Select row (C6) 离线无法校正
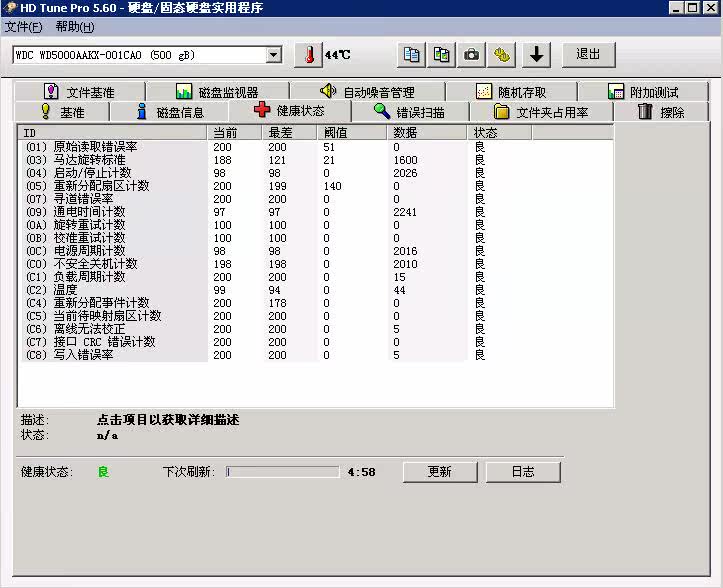The image size is (723, 588). (x=316, y=329)
